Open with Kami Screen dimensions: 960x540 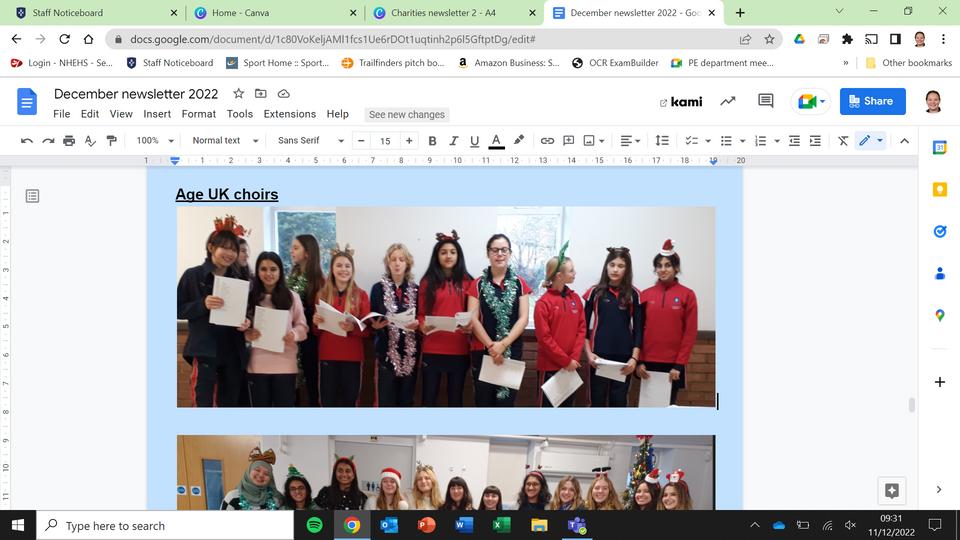pos(681,102)
